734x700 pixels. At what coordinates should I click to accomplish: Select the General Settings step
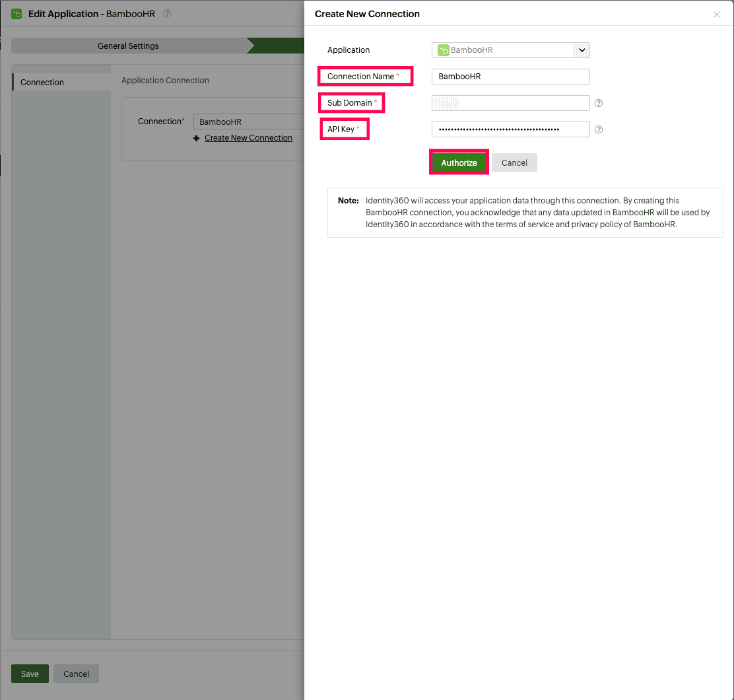(127, 46)
